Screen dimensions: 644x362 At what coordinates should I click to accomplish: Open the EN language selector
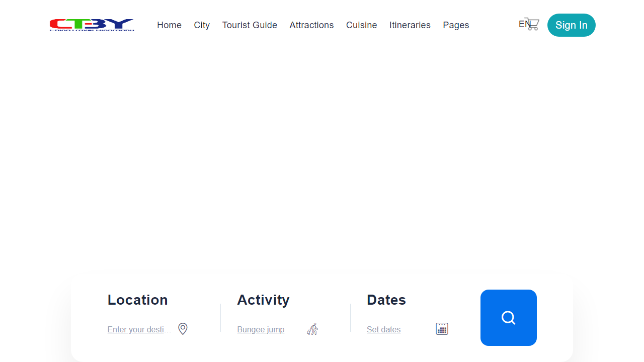pos(524,24)
